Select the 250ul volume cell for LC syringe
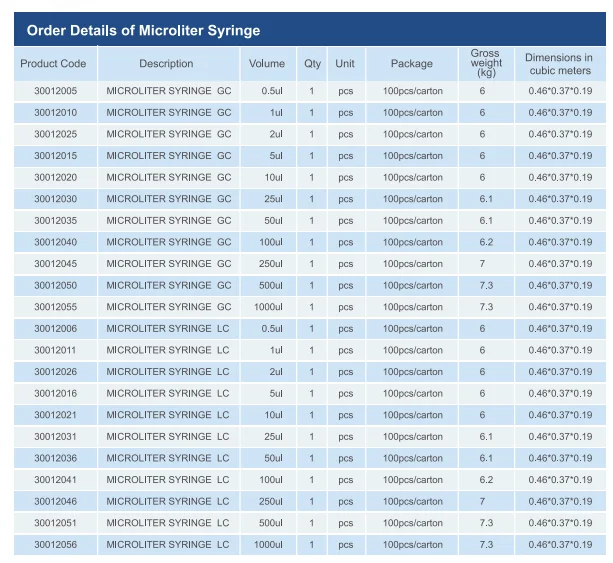613x563 pixels. coord(270,502)
